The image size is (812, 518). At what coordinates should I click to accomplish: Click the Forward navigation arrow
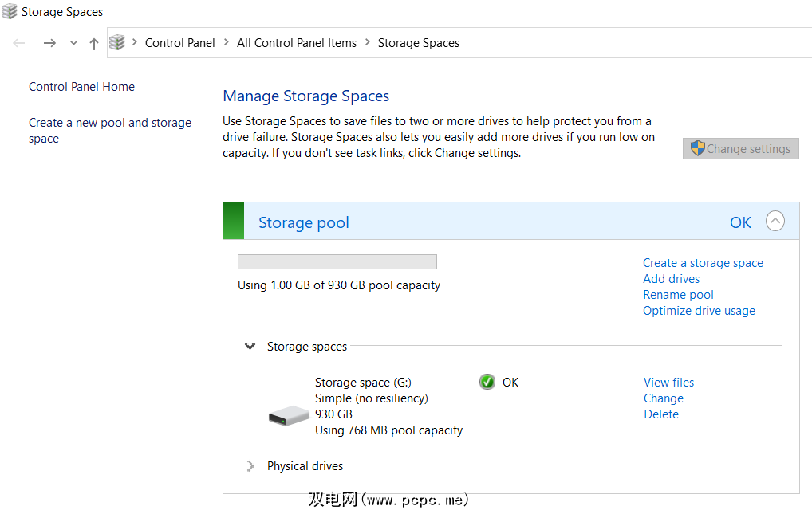point(49,43)
